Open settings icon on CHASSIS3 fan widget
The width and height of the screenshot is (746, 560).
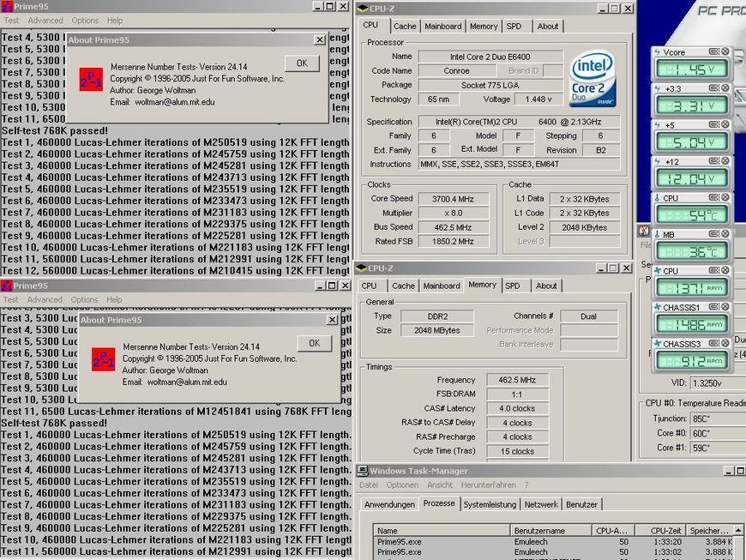(713, 343)
